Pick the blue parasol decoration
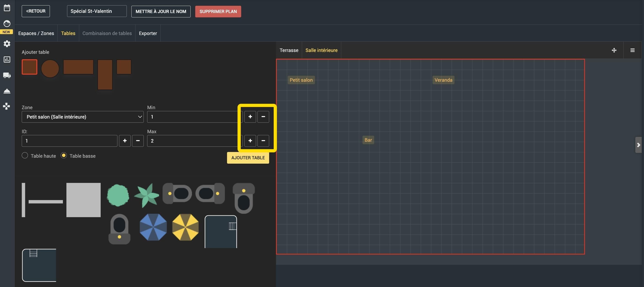This screenshot has width=644, height=287. click(x=153, y=227)
